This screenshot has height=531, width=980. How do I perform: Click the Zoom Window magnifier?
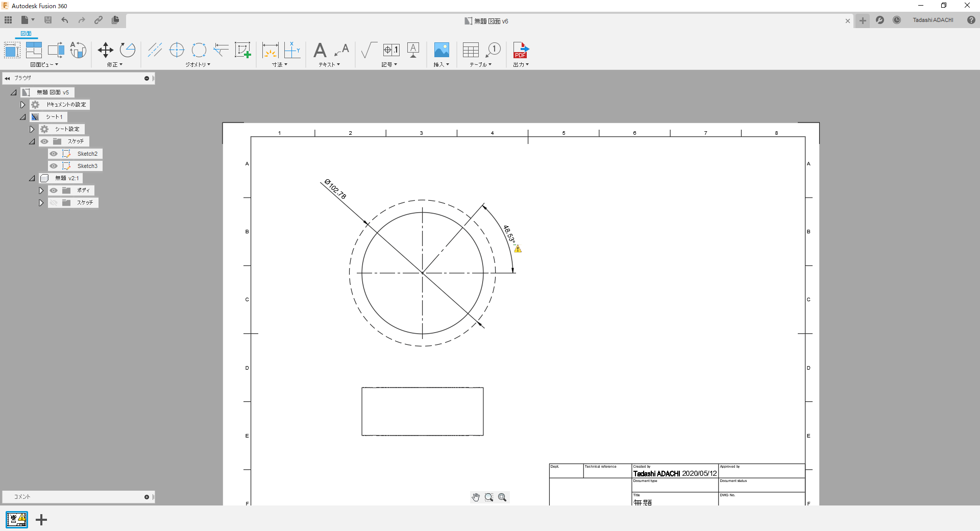pos(489,497)
